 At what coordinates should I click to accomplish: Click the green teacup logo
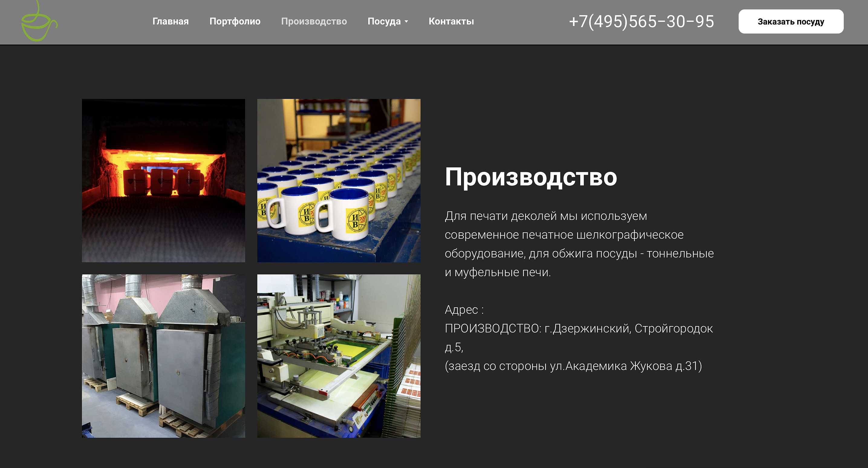tap(39, 21)
